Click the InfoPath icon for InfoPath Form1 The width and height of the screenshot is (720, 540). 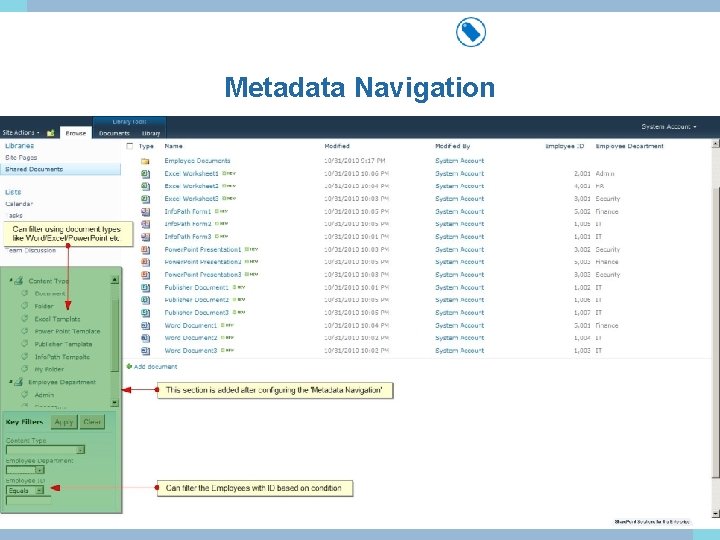pos(146,212)
